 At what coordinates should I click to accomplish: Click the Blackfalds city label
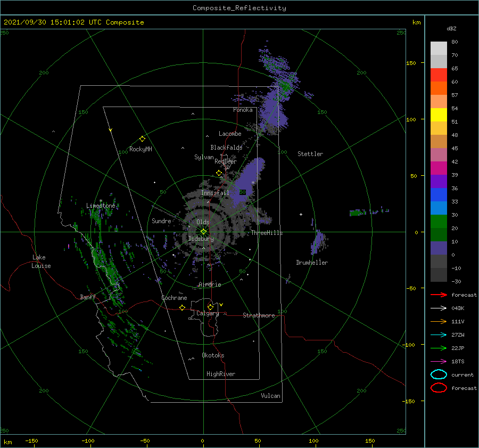coord(226,148)
